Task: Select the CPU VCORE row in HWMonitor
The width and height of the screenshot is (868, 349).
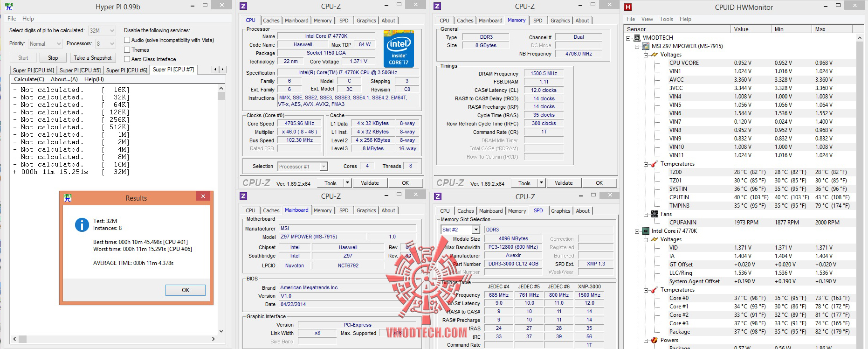Action: click(x=740, y=63)
